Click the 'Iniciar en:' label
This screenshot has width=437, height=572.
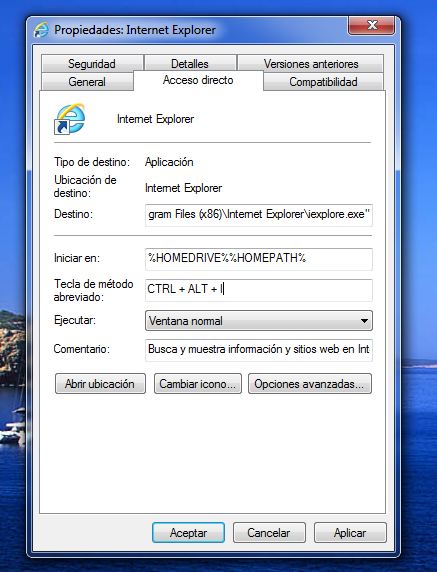[x=77, y=258]
